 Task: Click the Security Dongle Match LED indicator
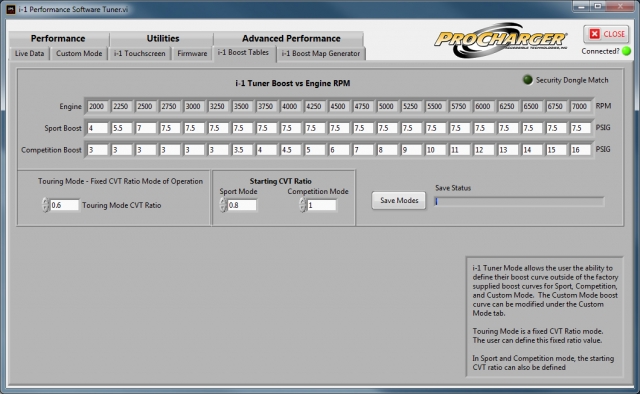[x=528, y=80]
